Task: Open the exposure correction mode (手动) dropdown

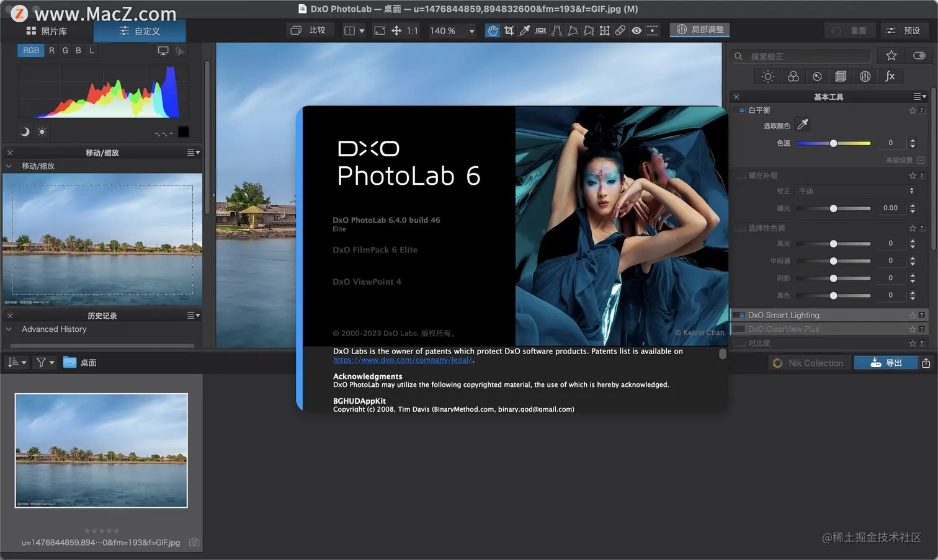Action: [x=856, y=191]
